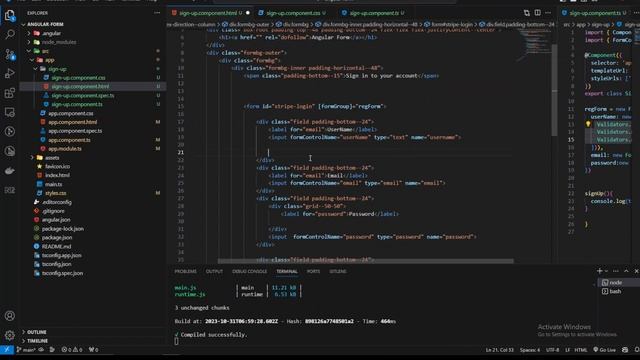Start Go Live server from status bar

(x=604, y=350)
